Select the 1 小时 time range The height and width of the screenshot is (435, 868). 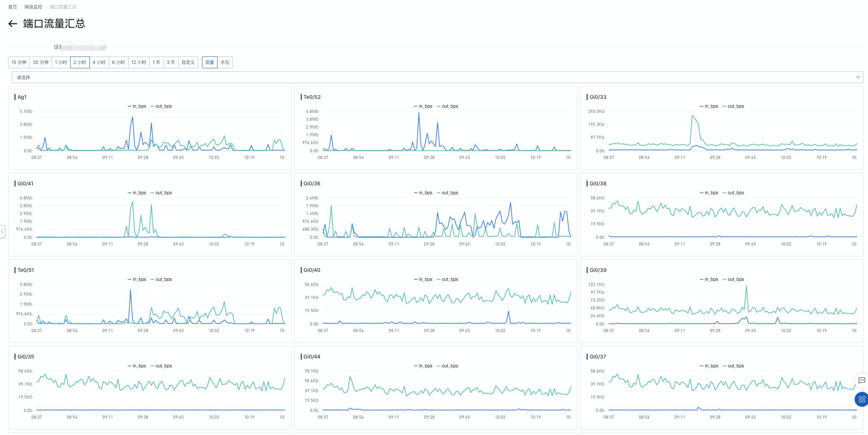coord(61,62)
